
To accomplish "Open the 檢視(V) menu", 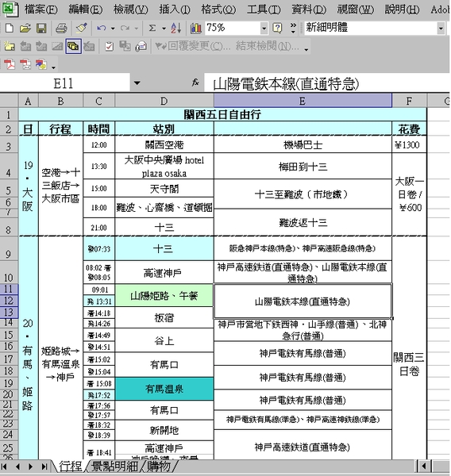I will (131, 10).
